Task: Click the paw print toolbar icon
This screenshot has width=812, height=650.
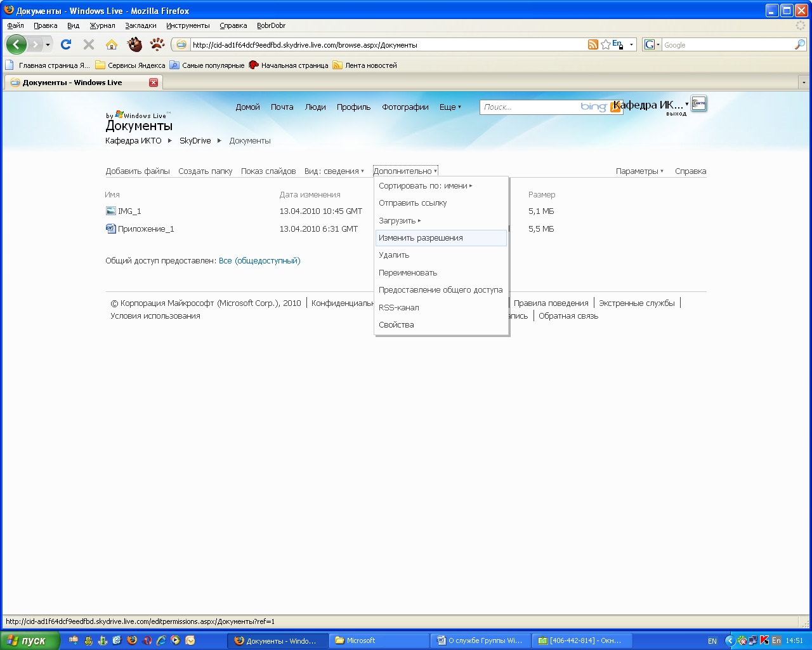Action: [x=157, y=44]
